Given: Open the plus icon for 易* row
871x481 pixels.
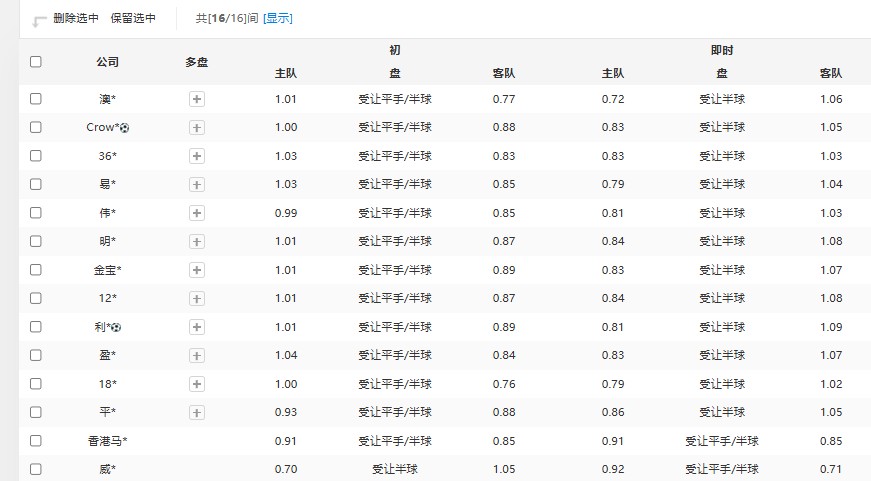Looking at the screenshot, I should pyautogui.click(x=197, y=184).
